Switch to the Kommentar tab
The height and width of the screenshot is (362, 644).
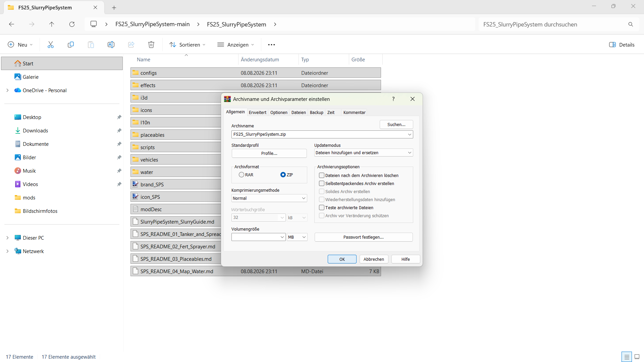tap(354, 112)
